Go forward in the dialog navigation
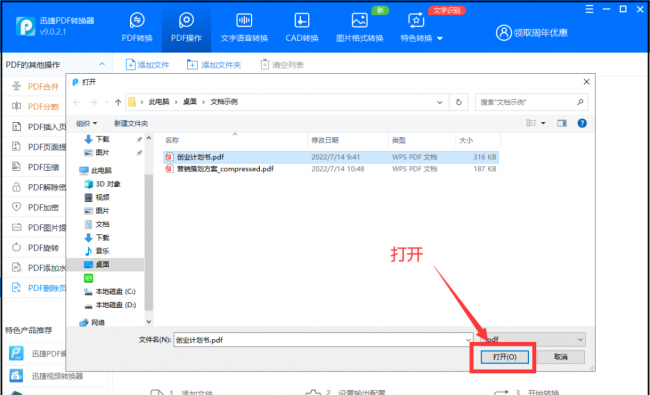 click(94, 102)
